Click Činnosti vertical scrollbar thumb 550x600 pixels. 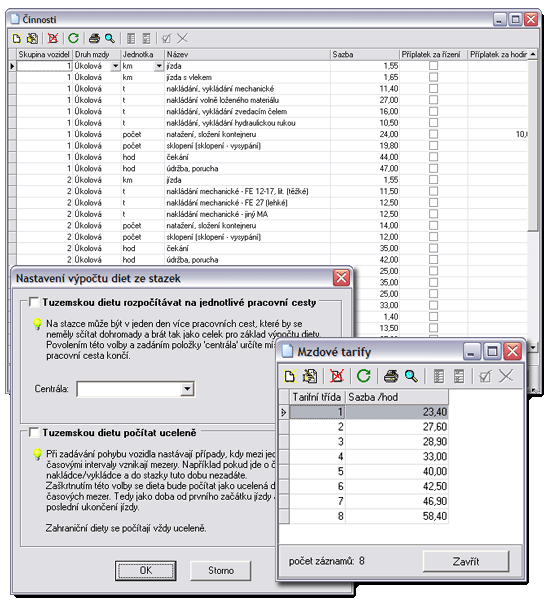click(x=532, y=145)
